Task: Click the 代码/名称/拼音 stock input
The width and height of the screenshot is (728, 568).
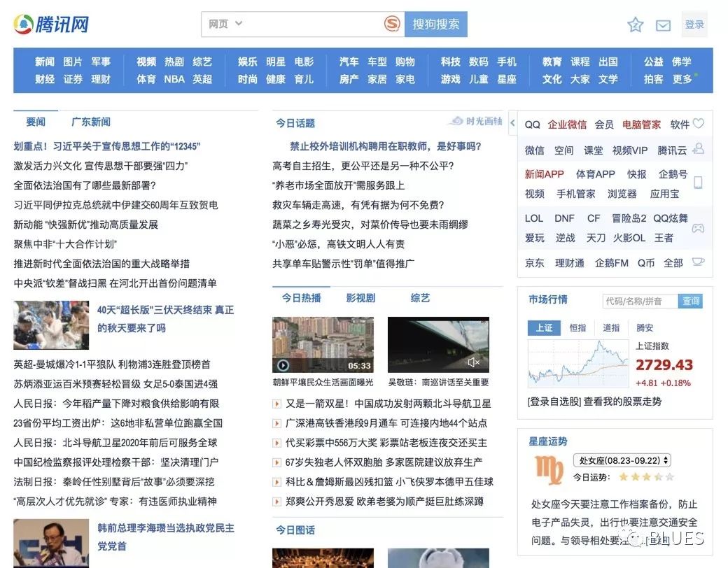Action: (640, 301)
